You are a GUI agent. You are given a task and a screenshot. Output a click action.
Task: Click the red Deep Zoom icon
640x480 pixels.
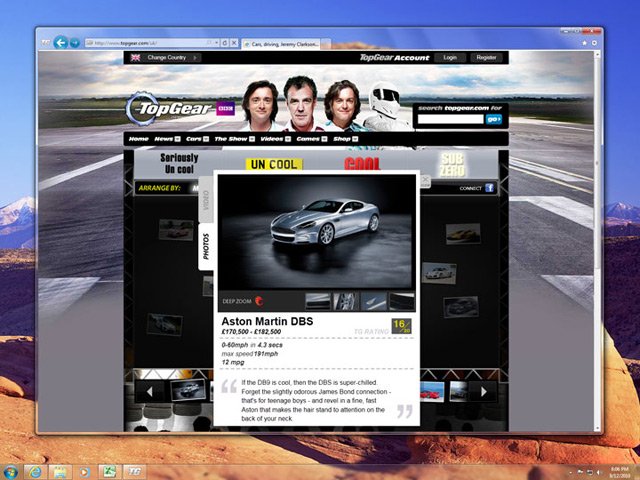259,301
